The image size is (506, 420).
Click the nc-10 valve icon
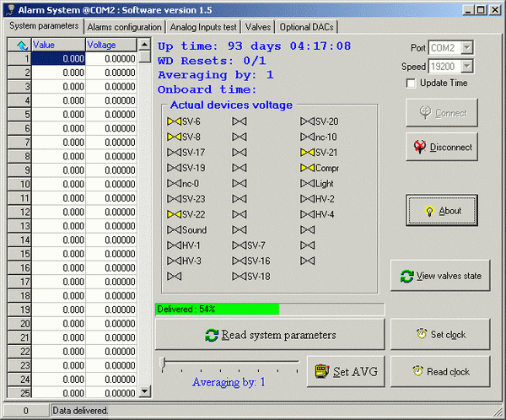[x=307, y=137]
